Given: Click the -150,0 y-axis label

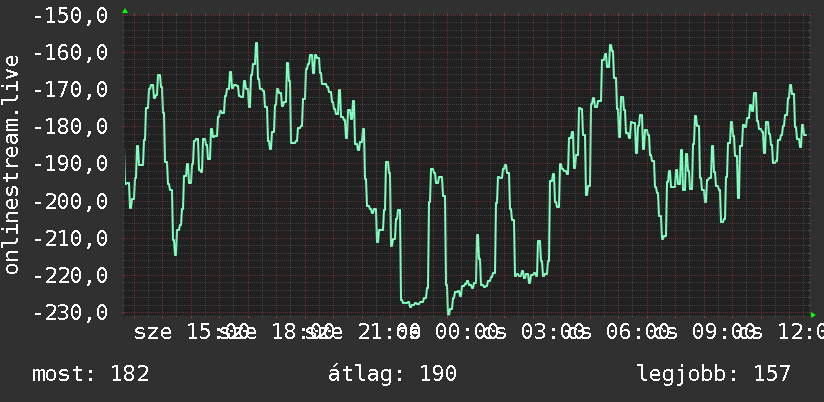Looking at the screenshot, I should [x=70, y=15].
